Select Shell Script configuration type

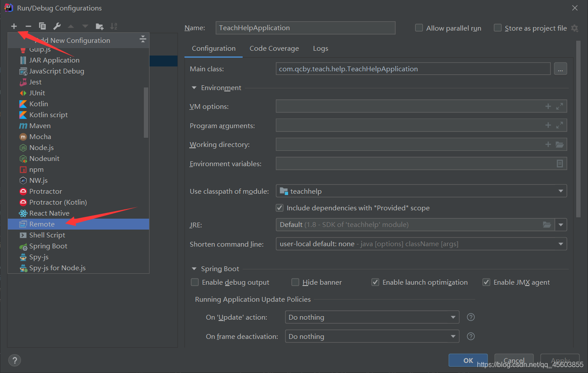[78, 235]
